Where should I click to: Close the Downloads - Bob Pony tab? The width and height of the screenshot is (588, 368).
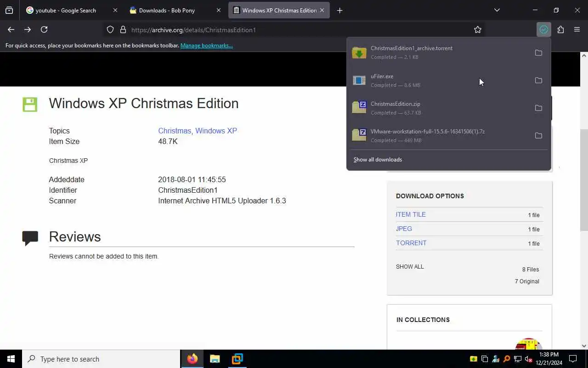coord(219,10)
